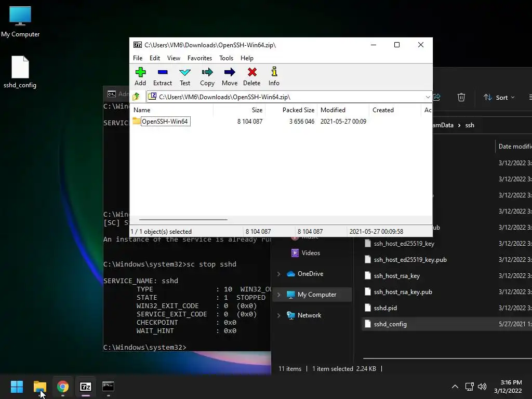Show hidden system tray icons
This screenshot has height=399, width=532.
[x=455, y=387]
